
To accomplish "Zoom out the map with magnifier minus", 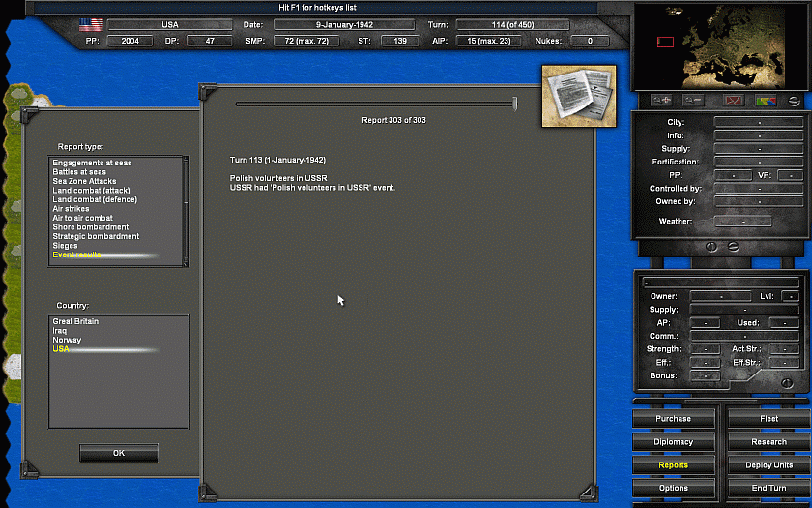I will pos(693,101).
